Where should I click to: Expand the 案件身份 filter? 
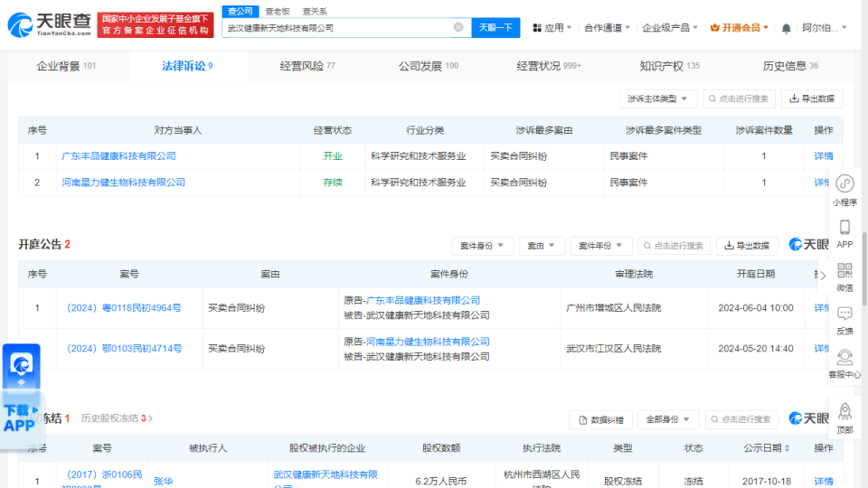click(x=482, y=246)
